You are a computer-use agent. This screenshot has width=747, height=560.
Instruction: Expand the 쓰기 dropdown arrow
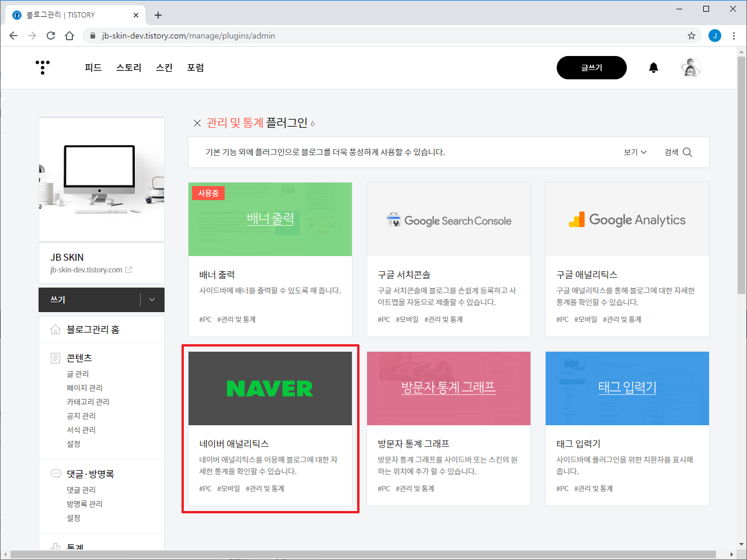tap(152, 300)
